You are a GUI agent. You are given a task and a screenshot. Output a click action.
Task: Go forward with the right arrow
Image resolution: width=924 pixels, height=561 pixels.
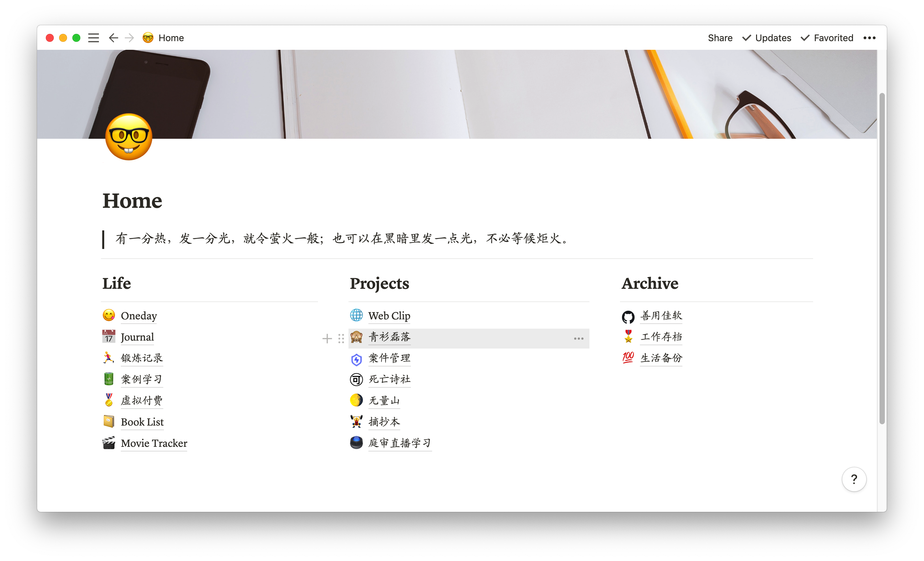point(129,38)
